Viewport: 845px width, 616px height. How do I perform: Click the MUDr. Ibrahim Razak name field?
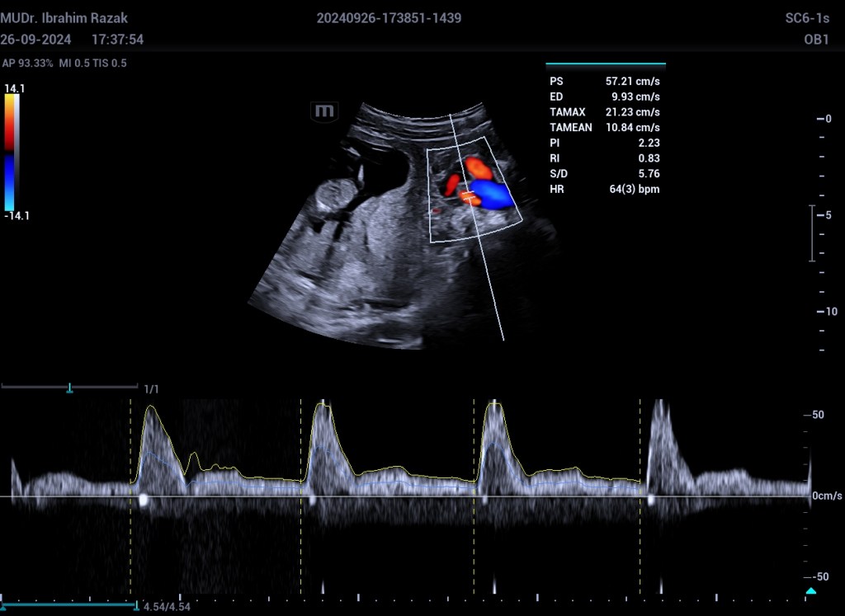pyautogui.click(x=64, y=18)
